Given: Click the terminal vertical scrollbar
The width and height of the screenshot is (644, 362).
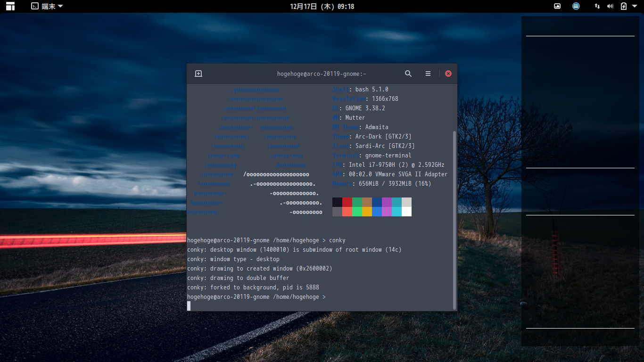Looking at the screenshot, I should (x=454, y=220).
